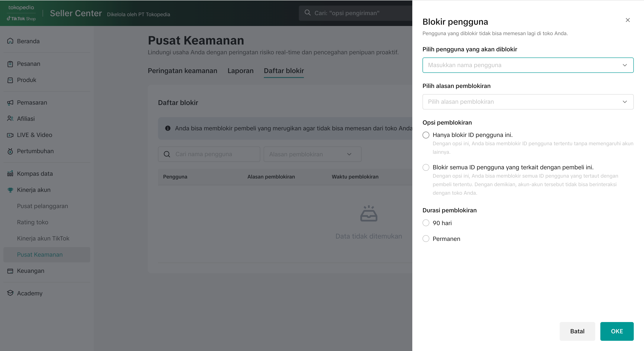Click the Pemasaran megaphone icon

(10, 103)
